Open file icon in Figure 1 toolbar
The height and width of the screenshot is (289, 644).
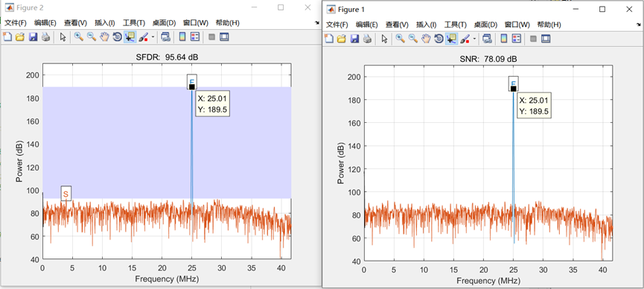(x=342, y=39)
